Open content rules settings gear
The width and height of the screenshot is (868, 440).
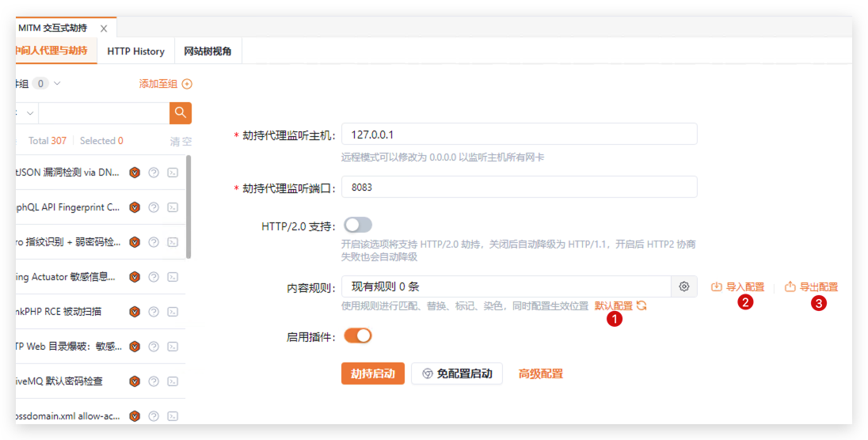pos(684,286)
